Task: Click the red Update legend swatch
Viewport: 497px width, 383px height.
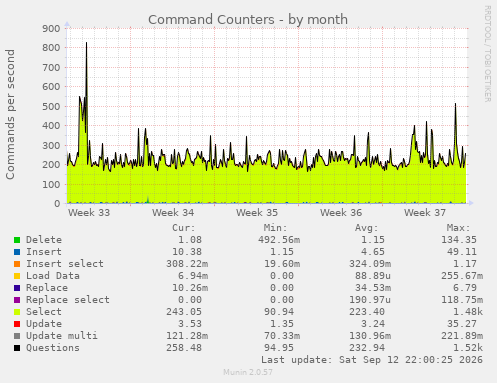Action: (x=17, y=324)
